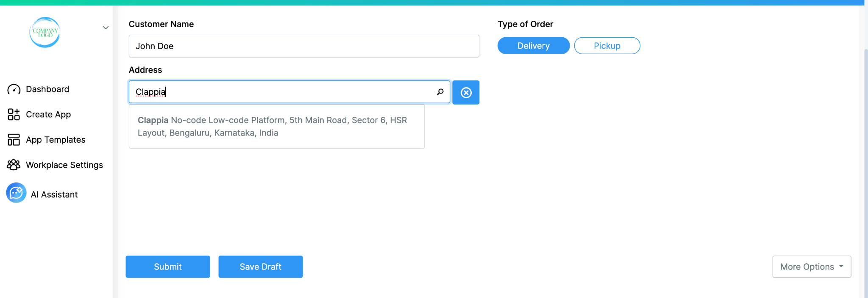Select the Clappia HSR Layout address suggestion

pyautogui.click(x=277, y=127)
